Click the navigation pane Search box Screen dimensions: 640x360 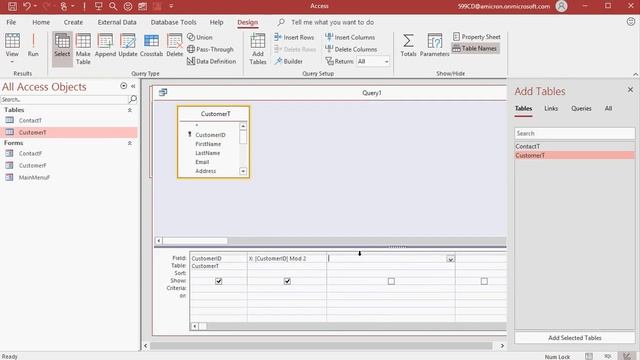(x=64, y=99)
